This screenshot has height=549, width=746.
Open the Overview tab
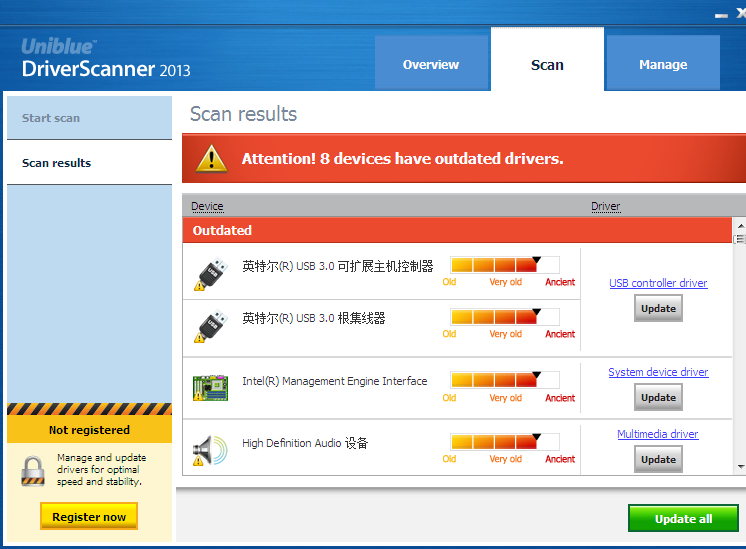tap(431, 63)
